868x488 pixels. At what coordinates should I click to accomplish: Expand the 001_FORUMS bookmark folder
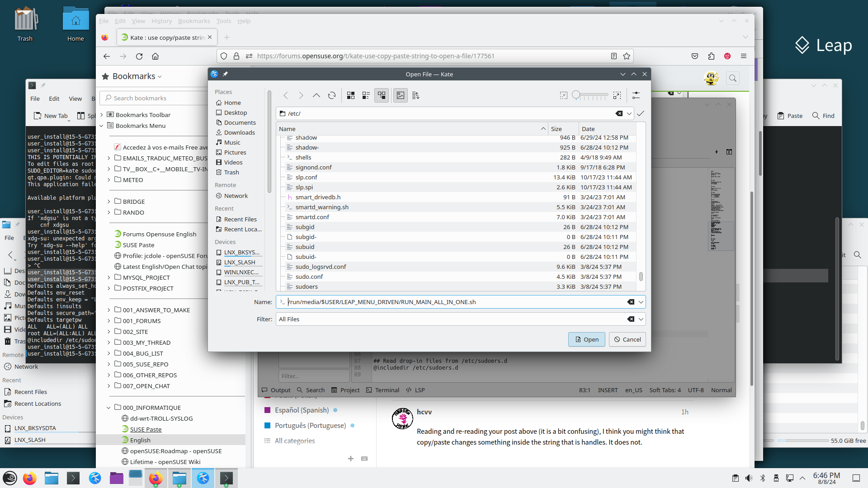point(109,321)
